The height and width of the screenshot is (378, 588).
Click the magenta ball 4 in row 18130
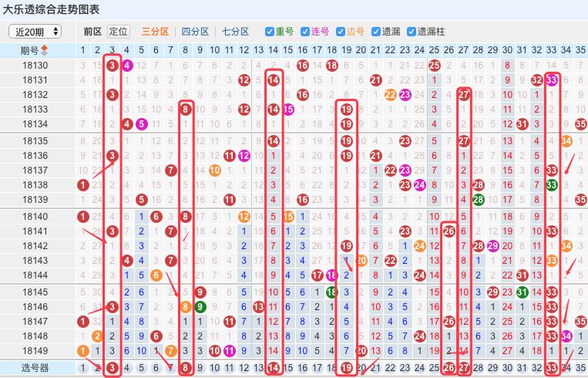[126, 66]
